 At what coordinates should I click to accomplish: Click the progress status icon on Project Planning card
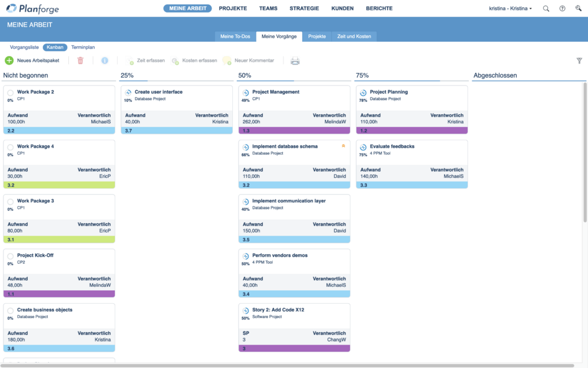(363, 92)
